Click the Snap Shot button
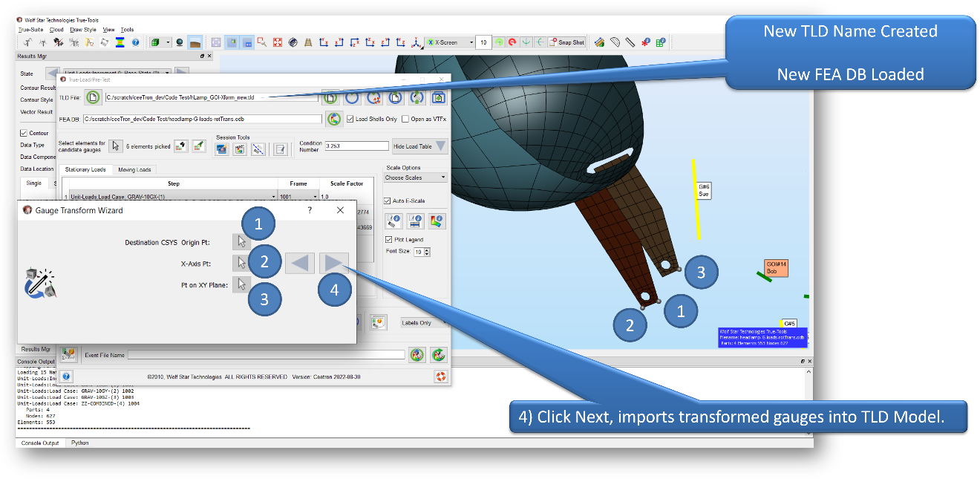Screen dimensions: 980x479 [566, 42]
